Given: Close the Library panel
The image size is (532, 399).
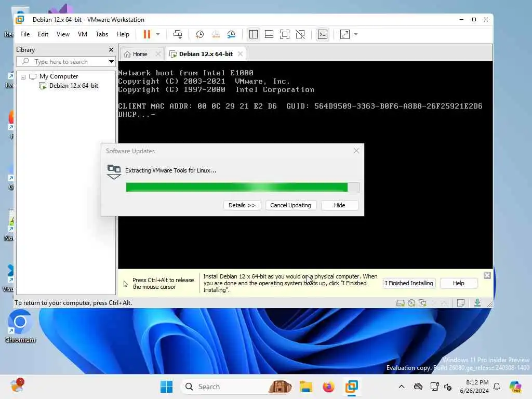Looking at the screenshot, I should (111, 49).
